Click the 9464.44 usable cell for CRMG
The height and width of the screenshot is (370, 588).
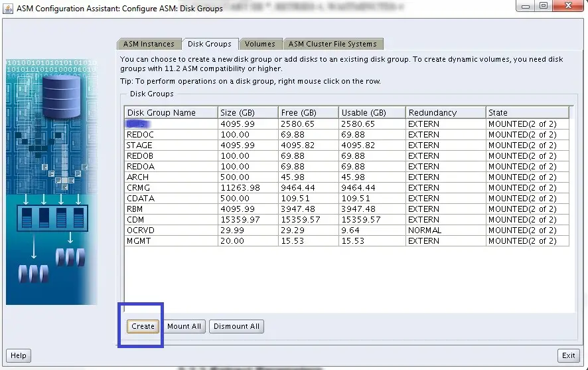pyautogui.click(x=372, y=187)
